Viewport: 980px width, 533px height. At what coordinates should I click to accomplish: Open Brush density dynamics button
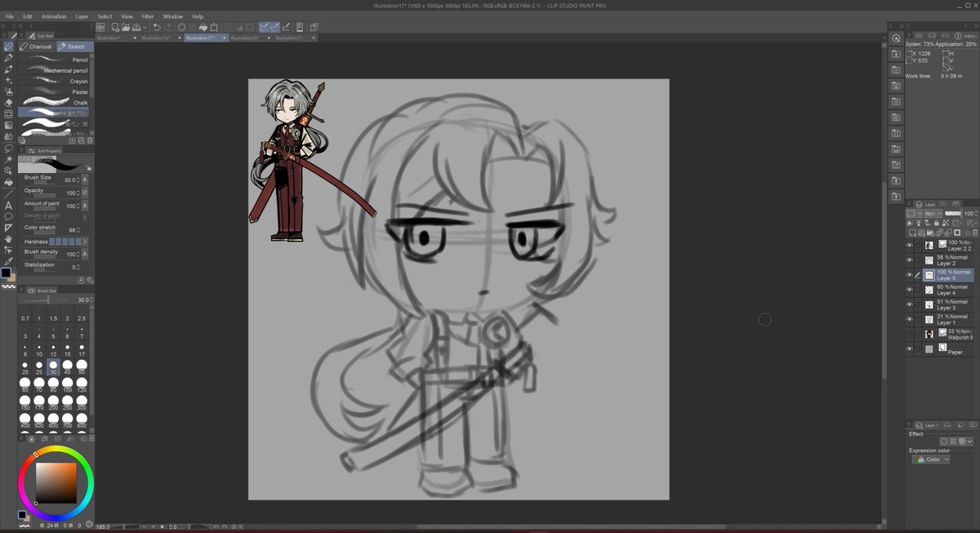(x=85, y=254)
